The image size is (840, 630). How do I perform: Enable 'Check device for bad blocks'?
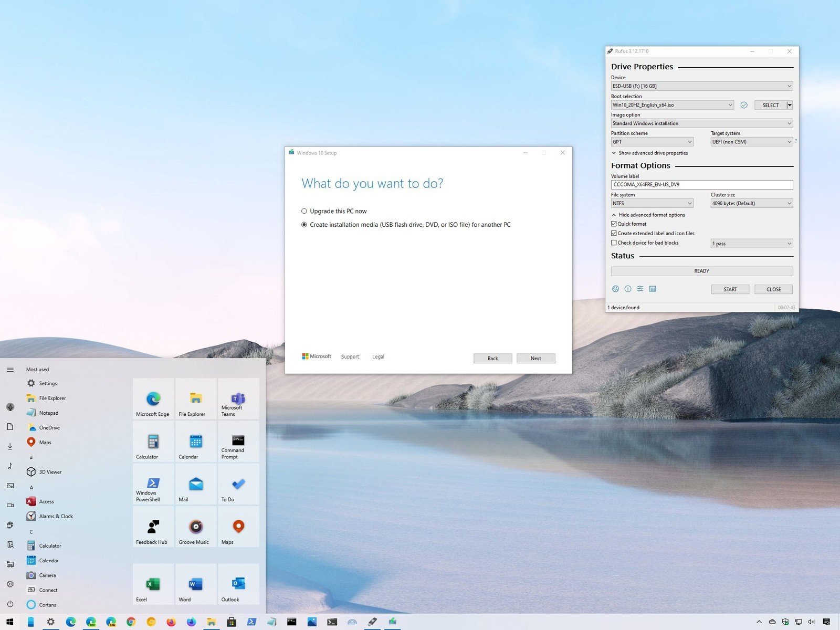coord(614,243)
